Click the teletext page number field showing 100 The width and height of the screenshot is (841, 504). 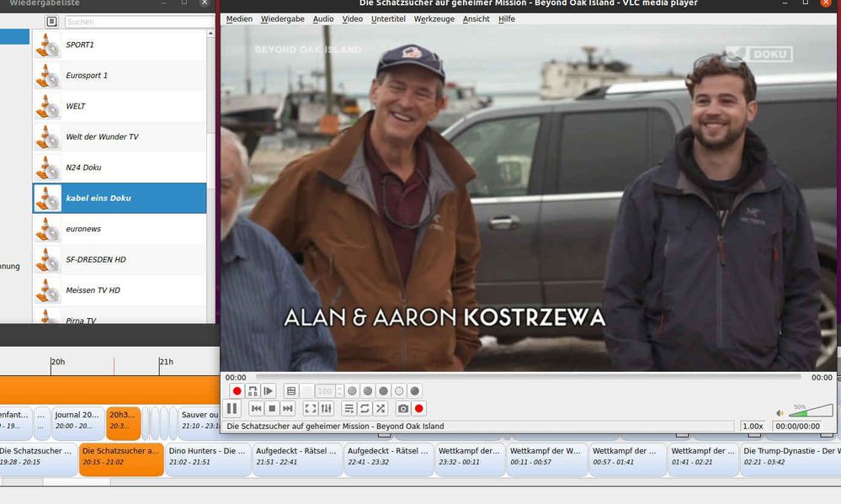[325, 391]
